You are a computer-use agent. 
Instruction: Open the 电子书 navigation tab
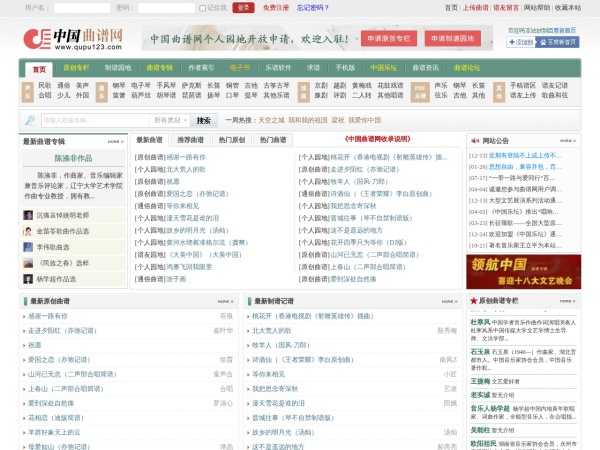tap(240, 68)
